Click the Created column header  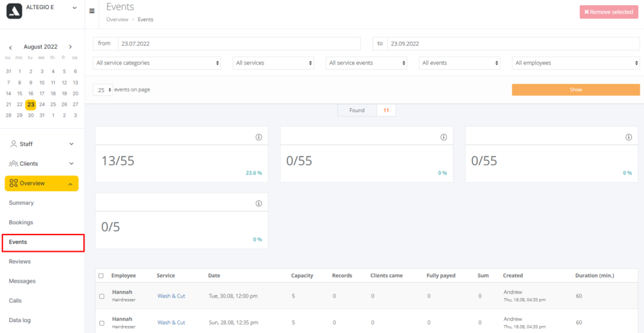[x=513, y=276]
